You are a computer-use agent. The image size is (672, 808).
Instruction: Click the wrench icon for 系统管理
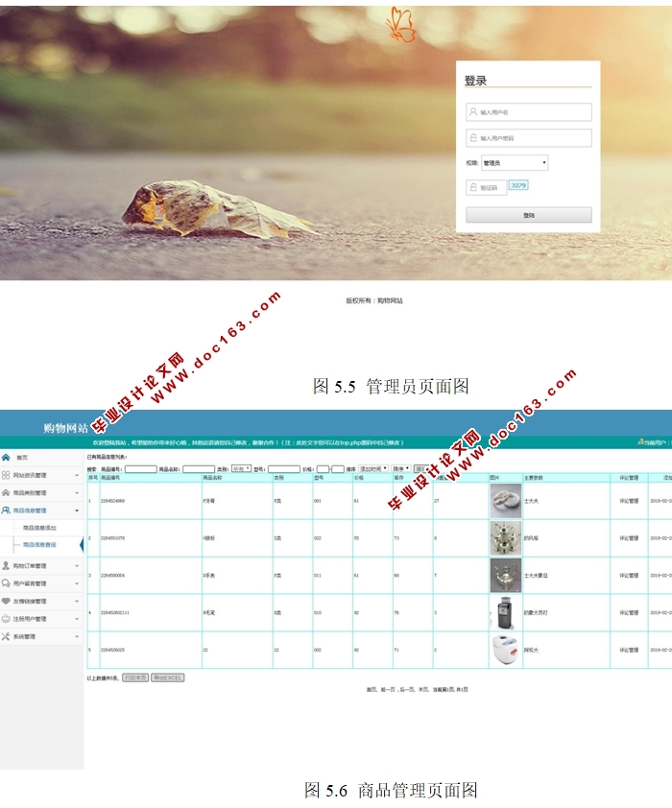(6, 636)
